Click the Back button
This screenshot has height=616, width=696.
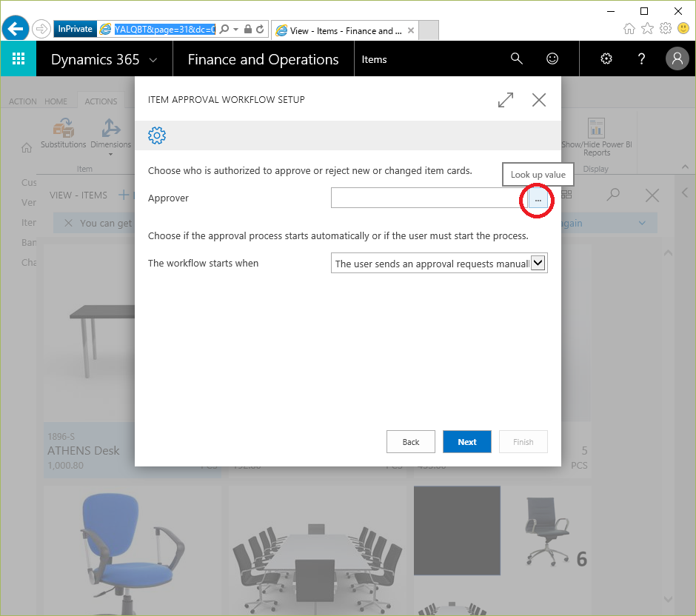pyautogui.click(x=411, y=442)
